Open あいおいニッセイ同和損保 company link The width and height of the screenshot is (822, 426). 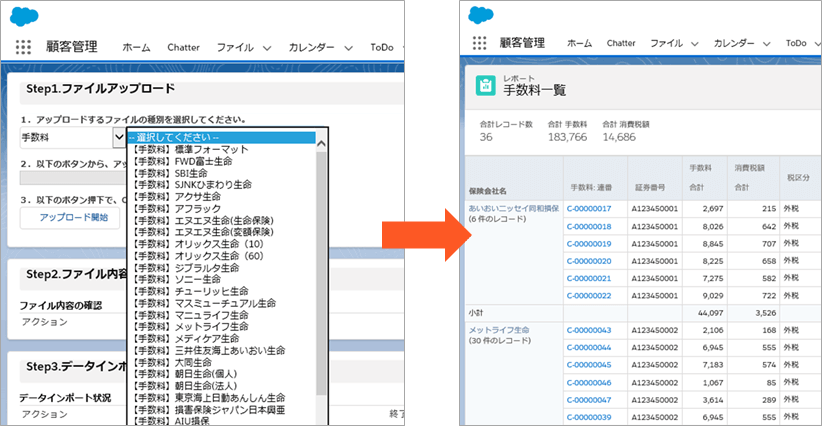point(514,209)
